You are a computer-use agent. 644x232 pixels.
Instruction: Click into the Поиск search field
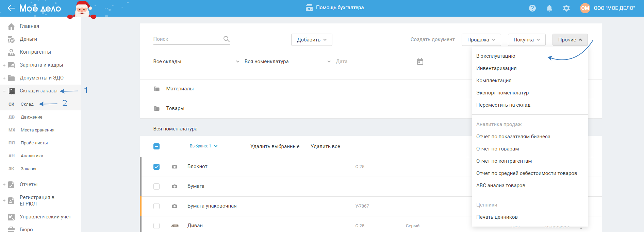[187, 39]
